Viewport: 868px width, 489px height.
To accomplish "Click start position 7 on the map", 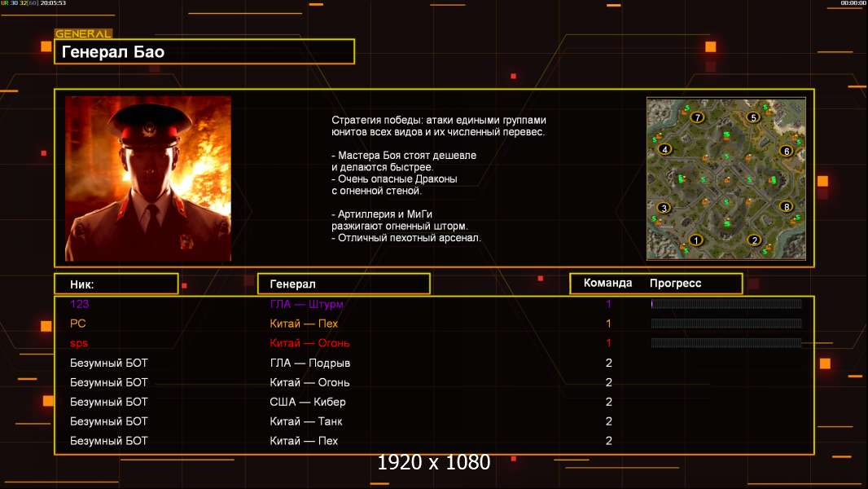I will click(697, 117).
